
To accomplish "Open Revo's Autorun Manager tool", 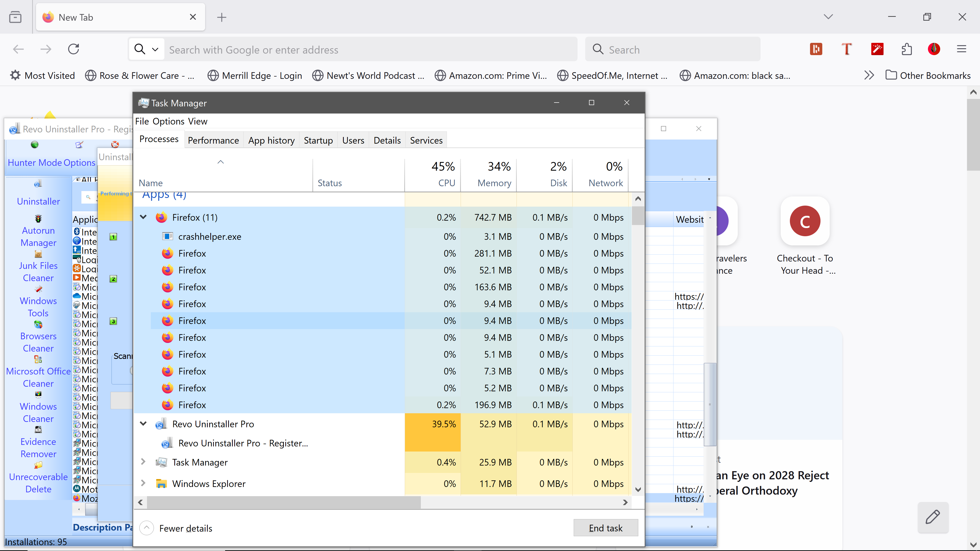I will [38, 236].
